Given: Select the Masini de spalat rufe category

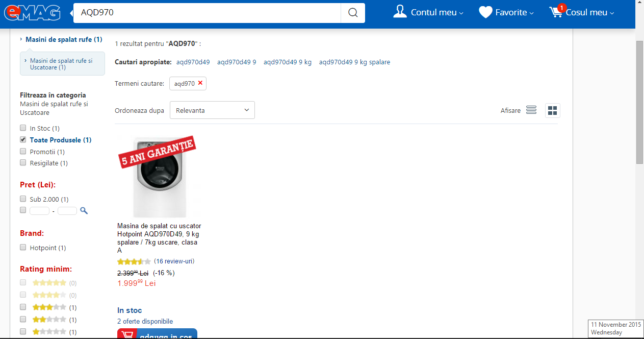Looking at the screenshot, I should pyautogui.click(x=64, y=39).
